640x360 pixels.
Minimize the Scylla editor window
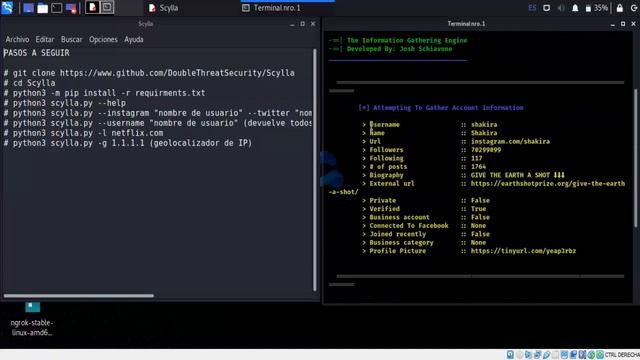point(292,24)
